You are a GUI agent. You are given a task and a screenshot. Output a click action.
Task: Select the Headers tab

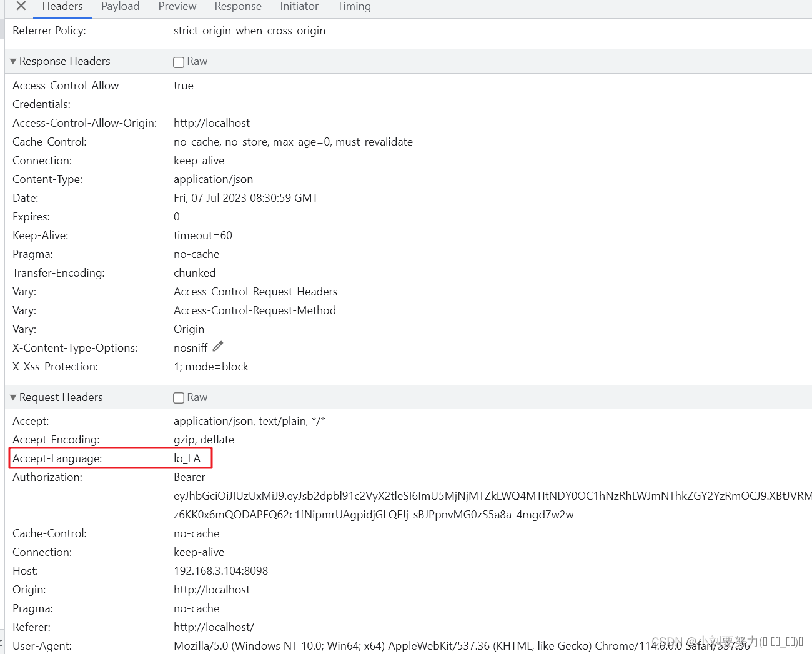point(62,6)
